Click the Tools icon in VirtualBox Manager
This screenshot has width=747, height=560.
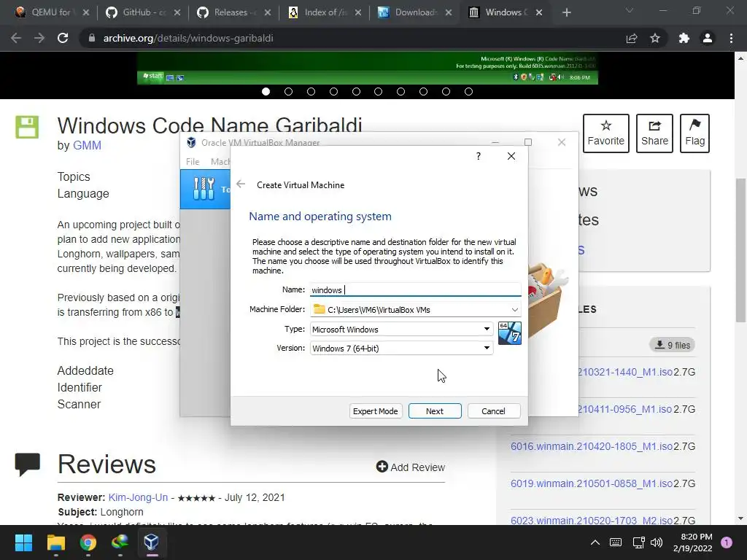(x=204, y=189)
